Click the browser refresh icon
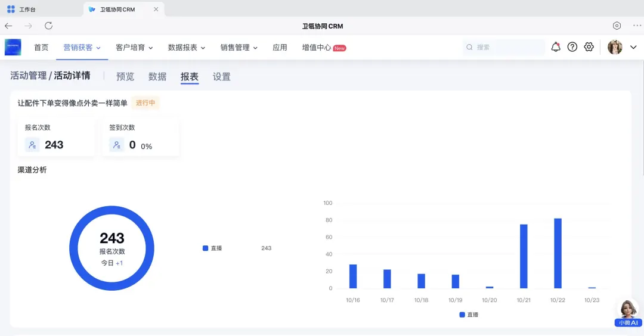This screenshot has height=336, width=644. [x=49, y=26]
